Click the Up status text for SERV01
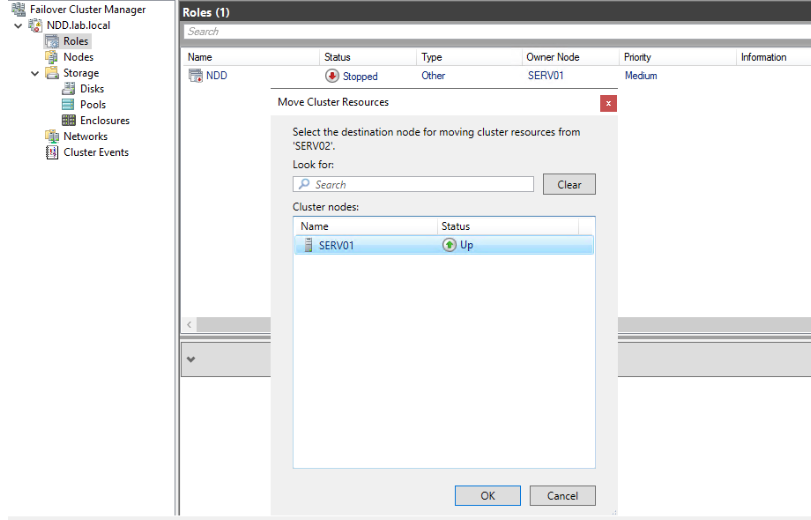 pos(467,245)
